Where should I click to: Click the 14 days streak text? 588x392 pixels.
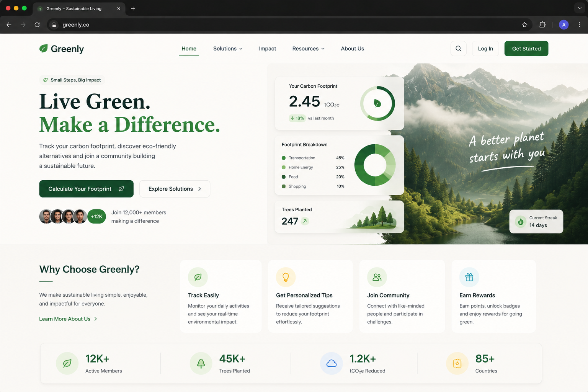538,225
